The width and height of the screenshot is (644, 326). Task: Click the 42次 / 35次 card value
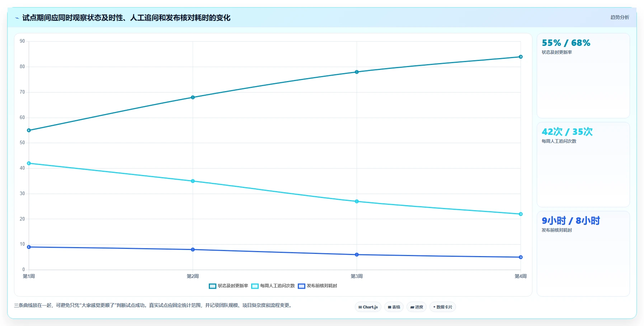(x=567, y=132)
